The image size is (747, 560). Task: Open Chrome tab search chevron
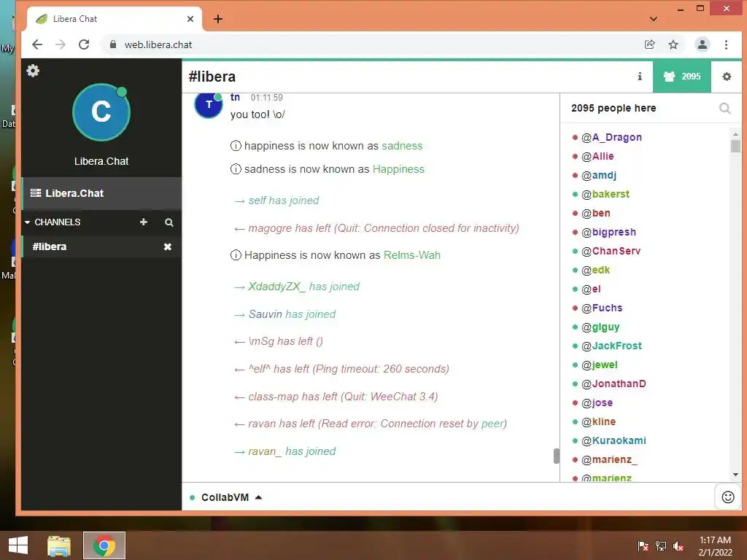(x=654, y=19)
